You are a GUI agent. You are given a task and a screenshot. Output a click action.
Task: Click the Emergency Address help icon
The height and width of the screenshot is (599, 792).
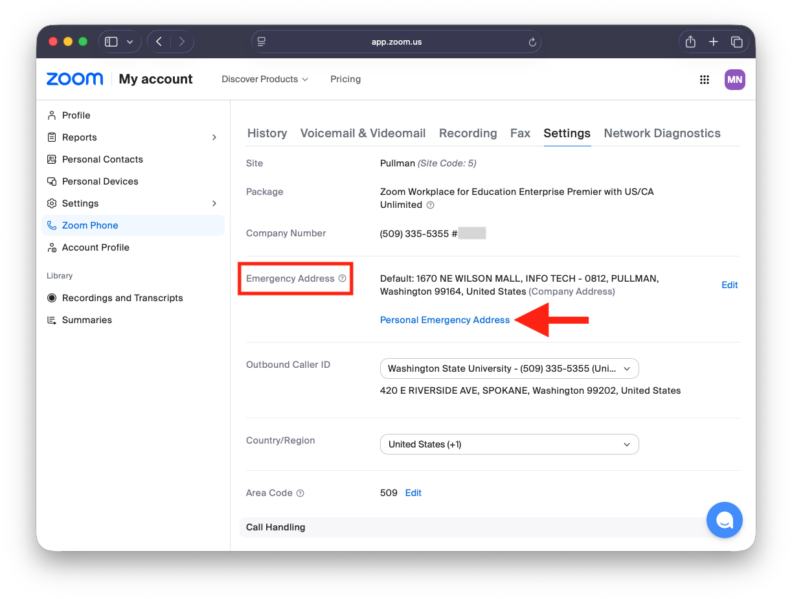pyautogui.click(x=342, y=278)
